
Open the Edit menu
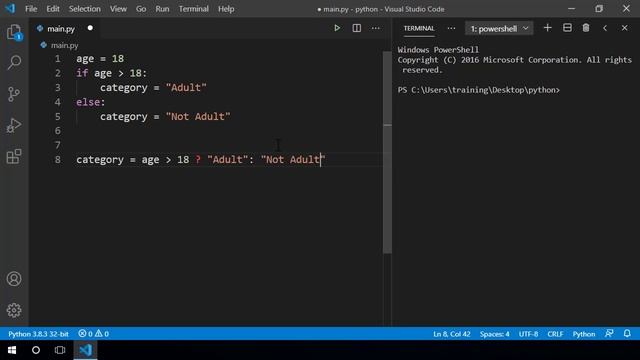coord(53,9)
